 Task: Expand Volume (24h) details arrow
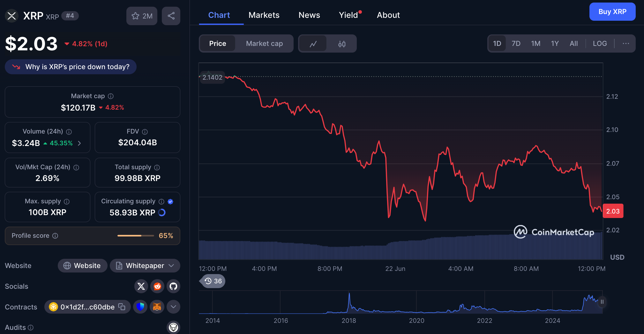pos(79,143)
